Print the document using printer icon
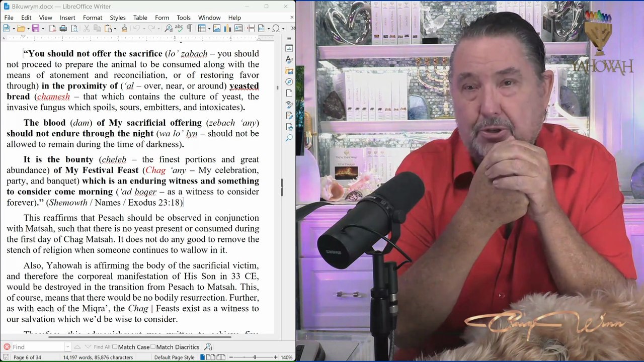Screen dimensions: 644x362 click(x=63, y=28)
